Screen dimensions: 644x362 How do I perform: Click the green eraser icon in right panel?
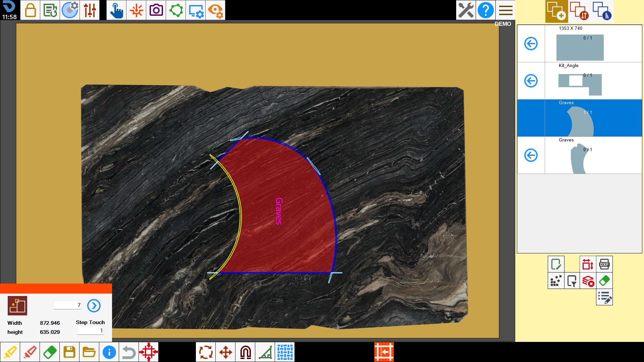(604, 281)
